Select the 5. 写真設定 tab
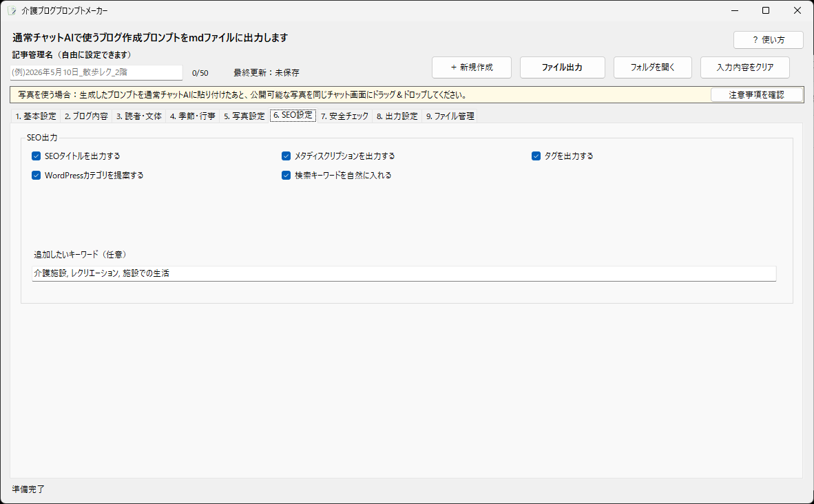 [244, 116]
